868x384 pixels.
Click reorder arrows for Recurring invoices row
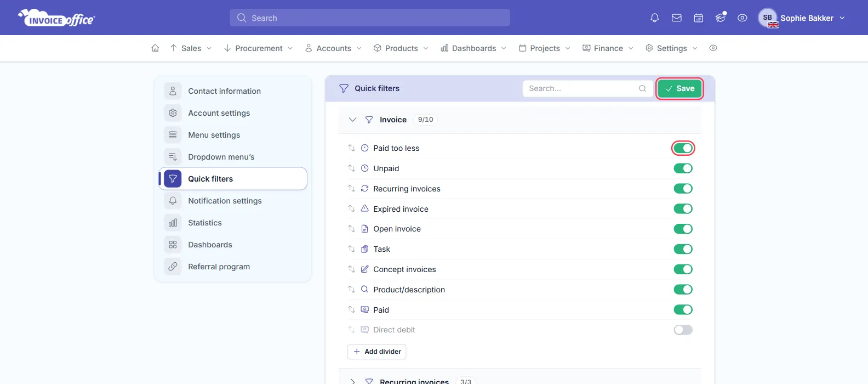351,189
